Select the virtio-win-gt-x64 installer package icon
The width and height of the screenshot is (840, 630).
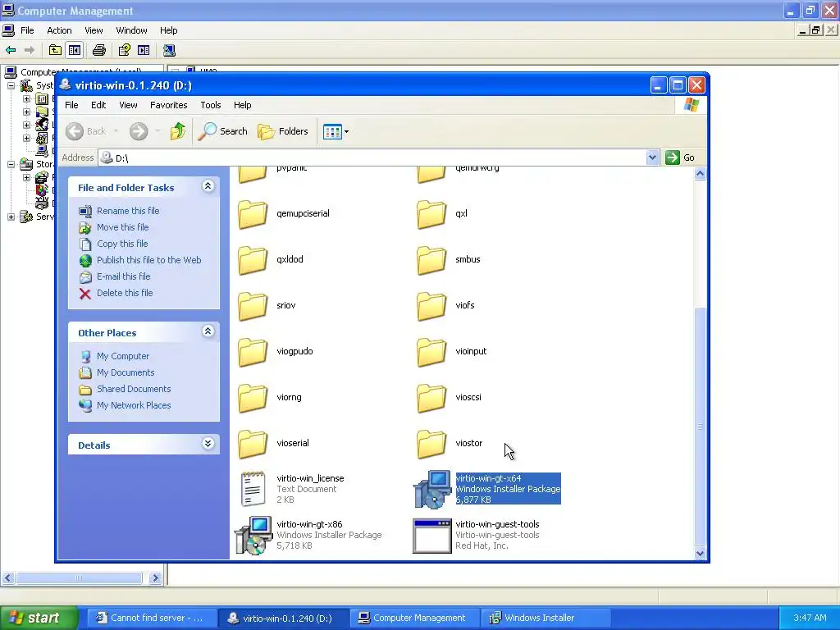tap(431, 489)
